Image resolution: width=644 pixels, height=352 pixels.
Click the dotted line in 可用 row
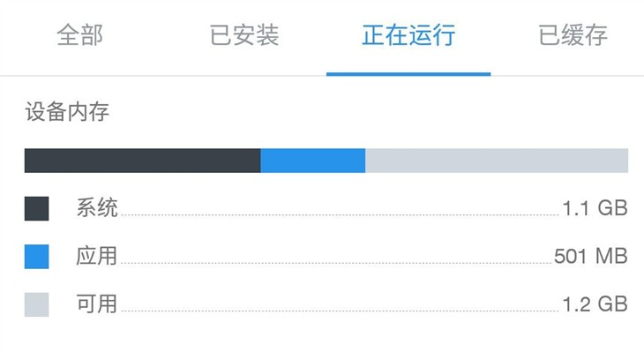coord(340,311)
